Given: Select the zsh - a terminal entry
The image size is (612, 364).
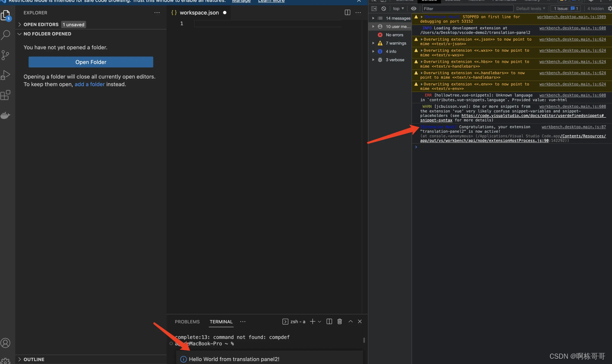Looking at the screenshot, I should coord(294,322).
